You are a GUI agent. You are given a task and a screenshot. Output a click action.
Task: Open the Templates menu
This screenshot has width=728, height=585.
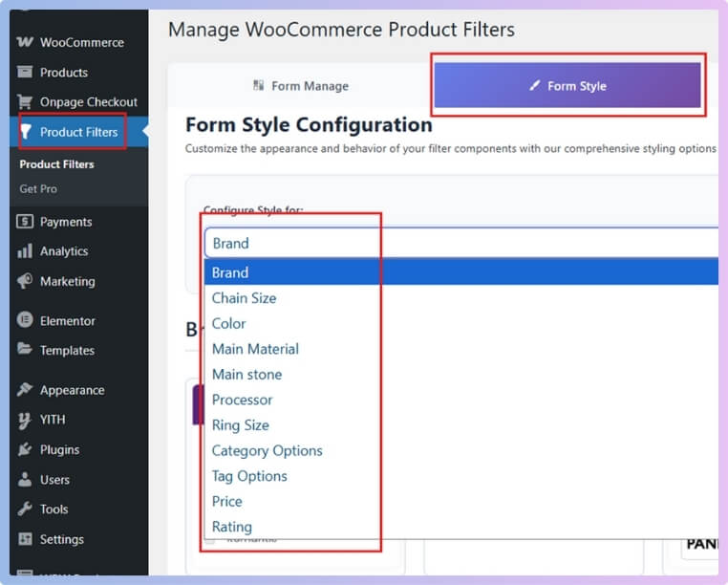tap(79, 350)
